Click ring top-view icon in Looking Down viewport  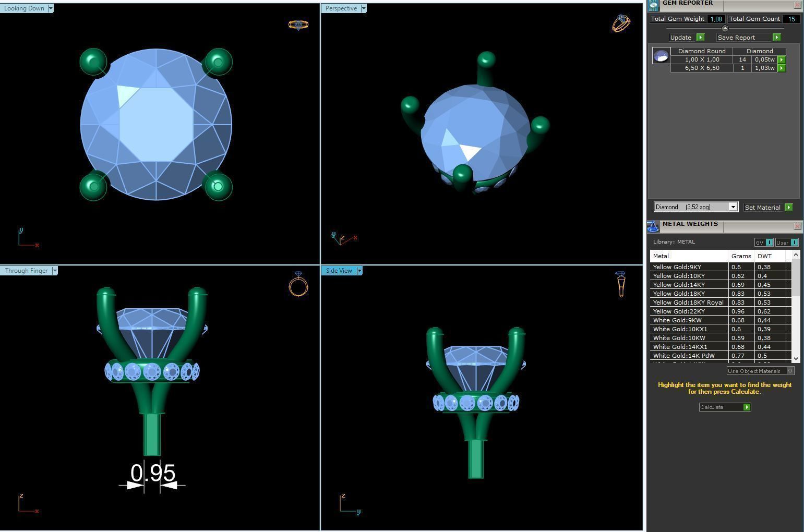[298, 25]
